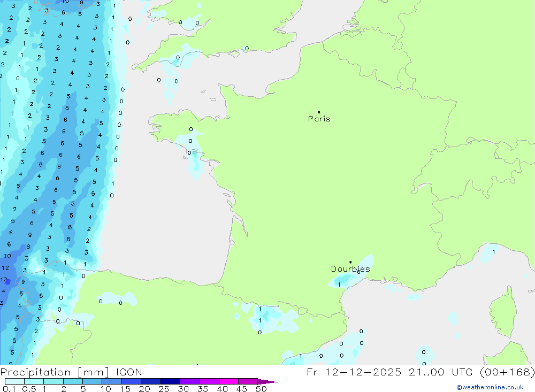Click the Dourbies location dot marker

click(x=350, y=262)
